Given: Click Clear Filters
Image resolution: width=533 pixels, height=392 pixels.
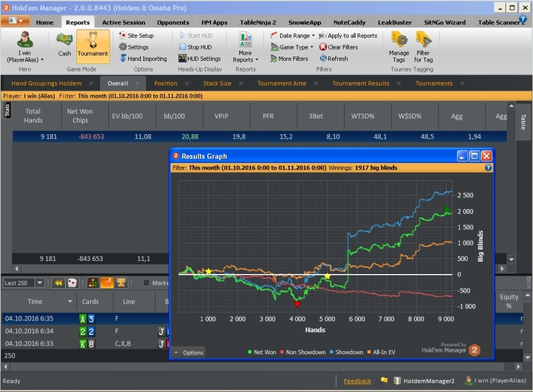Looking at the screenshot, I should 339,47.
